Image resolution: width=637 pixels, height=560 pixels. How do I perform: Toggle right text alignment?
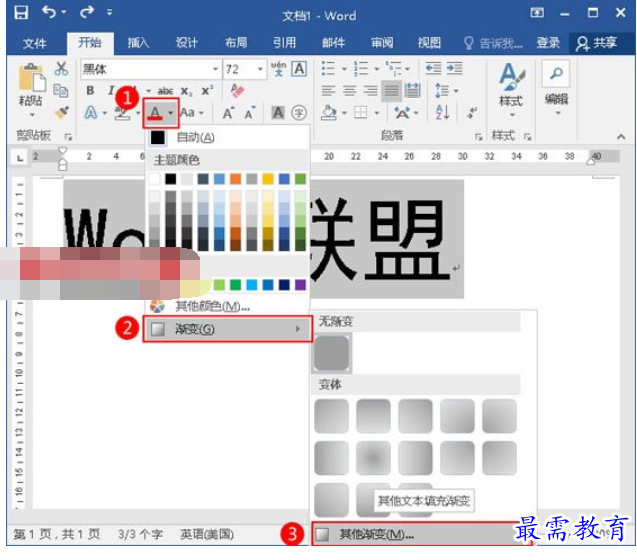click(x=370, y=90)
